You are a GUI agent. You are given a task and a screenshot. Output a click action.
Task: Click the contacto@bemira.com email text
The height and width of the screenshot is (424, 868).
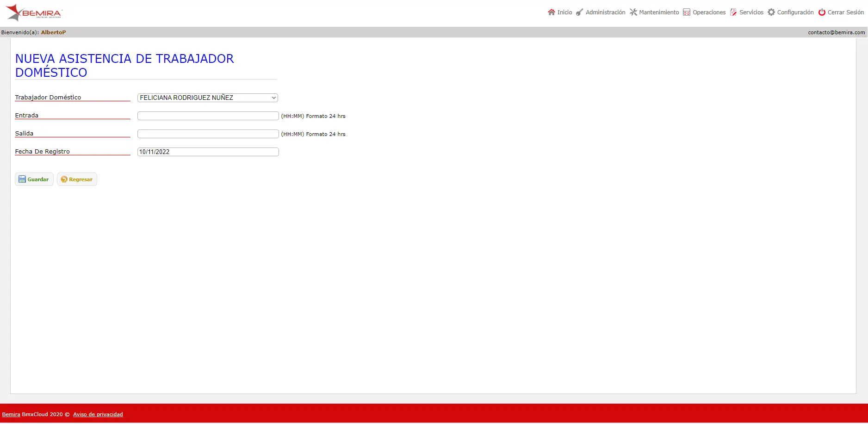pyautogui.click(x=837, y=32)
